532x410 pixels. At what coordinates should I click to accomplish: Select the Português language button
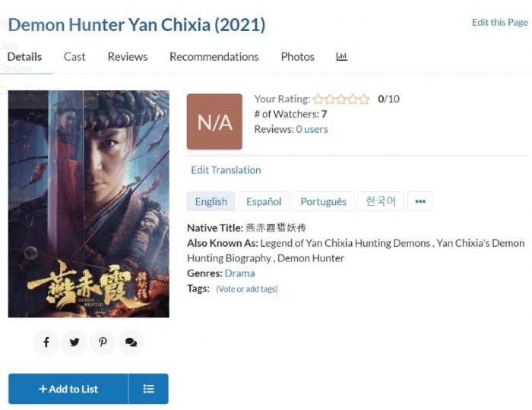click(323, 201)
